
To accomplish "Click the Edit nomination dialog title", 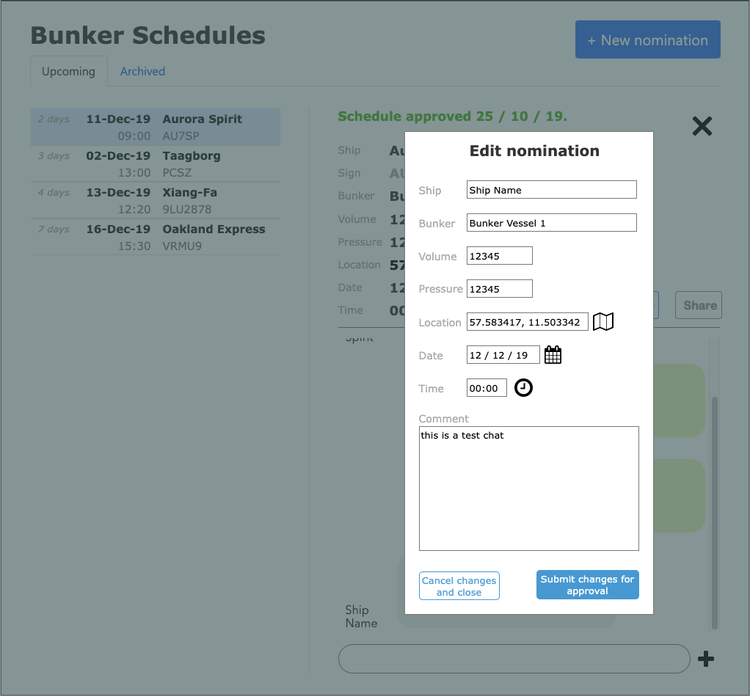I will (534, 151).
